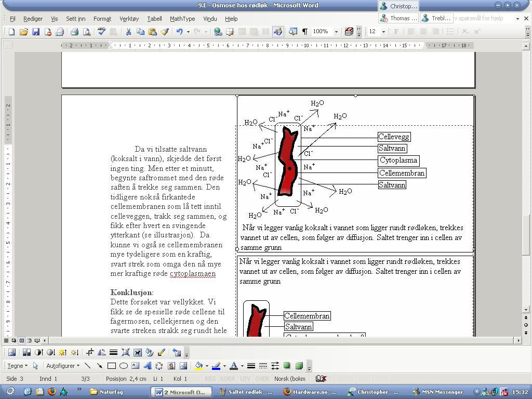Open Naturfag folder from taskbar

click(106, 392)
